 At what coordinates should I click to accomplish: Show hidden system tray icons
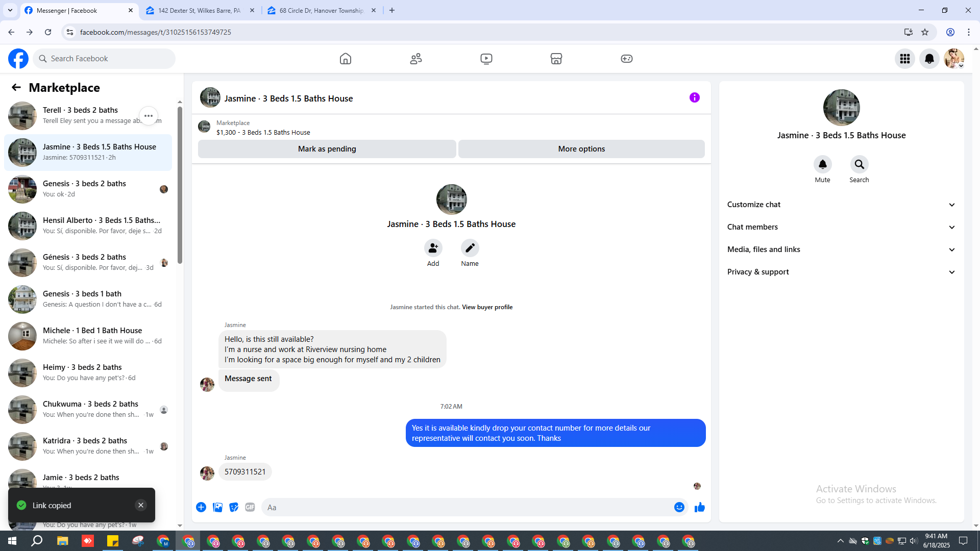tap(840, 541)
